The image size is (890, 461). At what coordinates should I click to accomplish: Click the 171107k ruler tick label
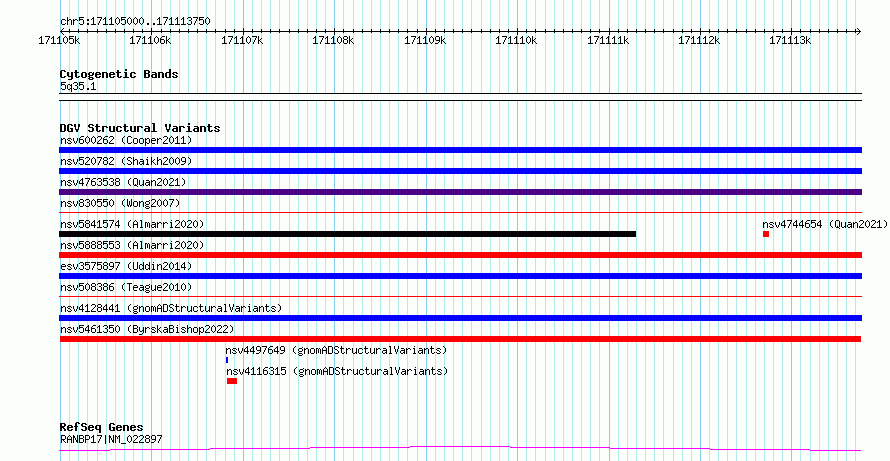pyautogui.click(x=242, y=40)
